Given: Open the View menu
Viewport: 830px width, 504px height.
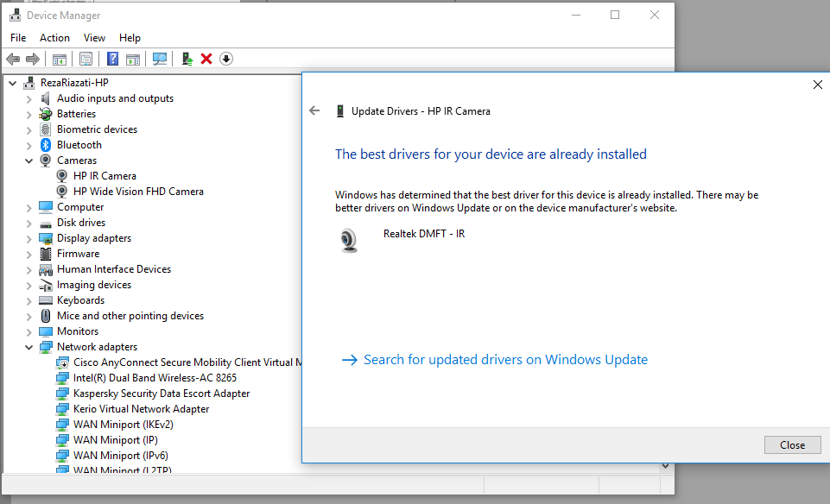Looking at the screenshot, I should [x=94, y=38].
